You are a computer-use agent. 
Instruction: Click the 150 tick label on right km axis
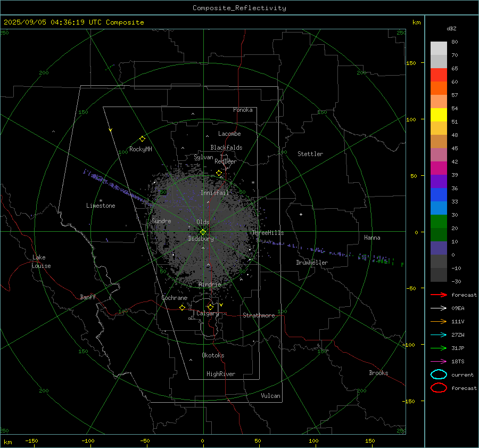click(x=411, y=63)
